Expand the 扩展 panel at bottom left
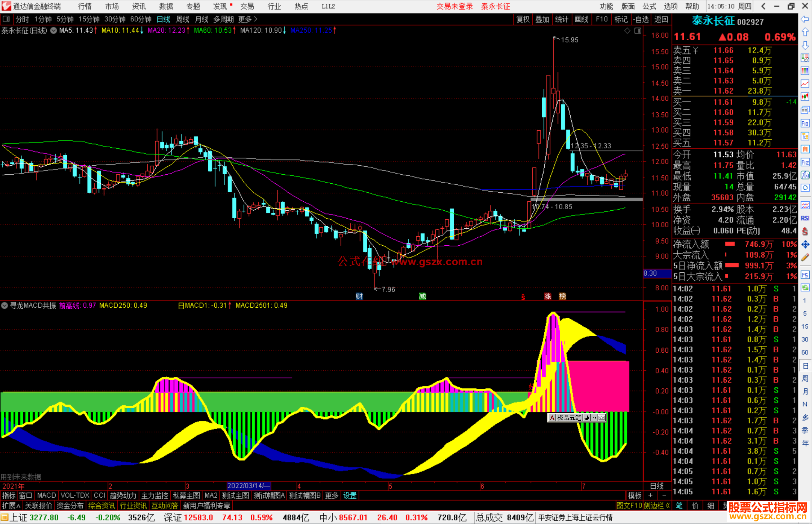The height and width of the screenshot is (524, 812). [x=11, y=506]
